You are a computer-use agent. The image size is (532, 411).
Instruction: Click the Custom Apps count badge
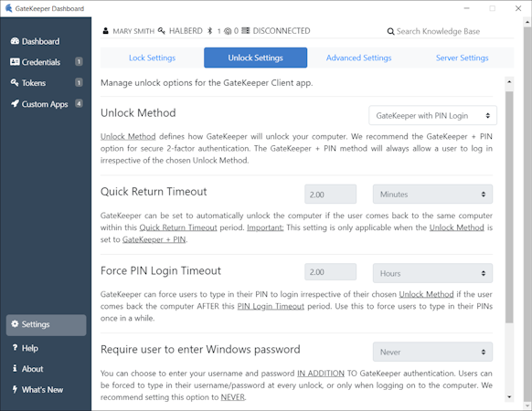79,103
